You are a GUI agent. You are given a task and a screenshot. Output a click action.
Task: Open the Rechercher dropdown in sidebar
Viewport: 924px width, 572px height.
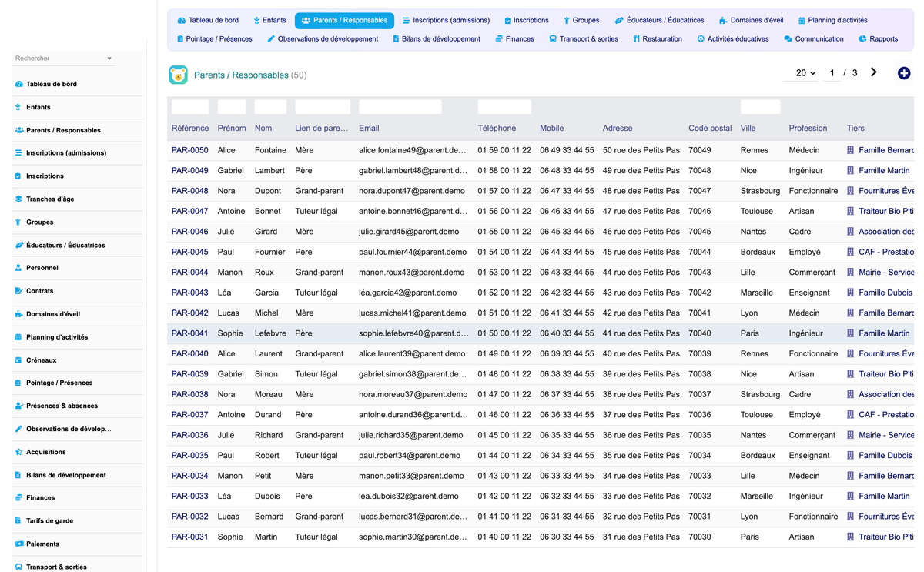[64, 59]
